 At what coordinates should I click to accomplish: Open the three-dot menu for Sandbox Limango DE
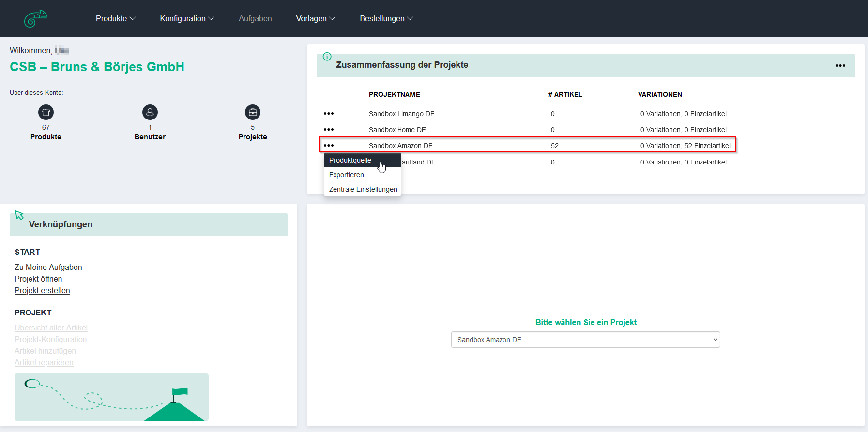pyautogui.click(x=329, y=114)
